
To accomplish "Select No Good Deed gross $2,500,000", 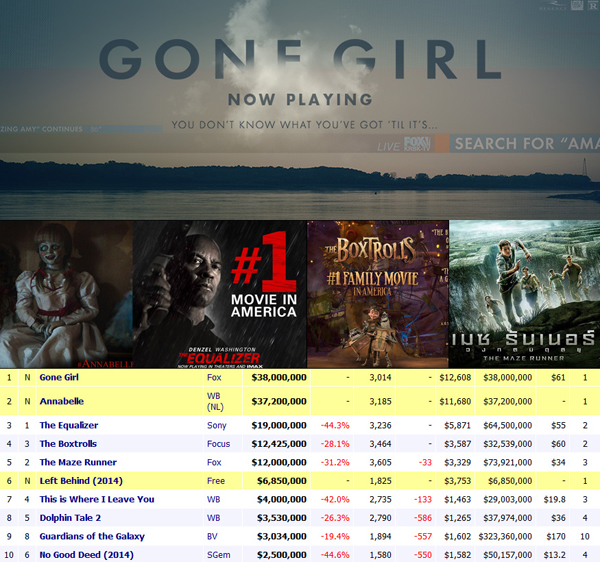I will pyautogui.click(x=282, y=555).
